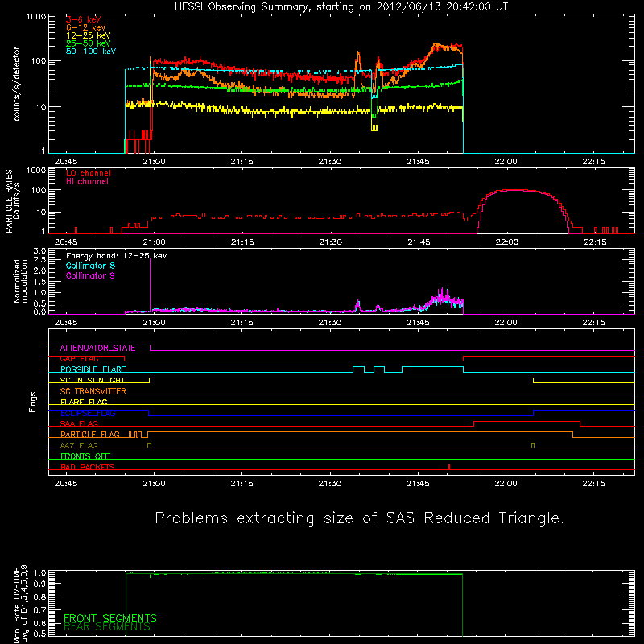
Task: Click the counts/s/detector axis label
Action: (x=16, y=84)
